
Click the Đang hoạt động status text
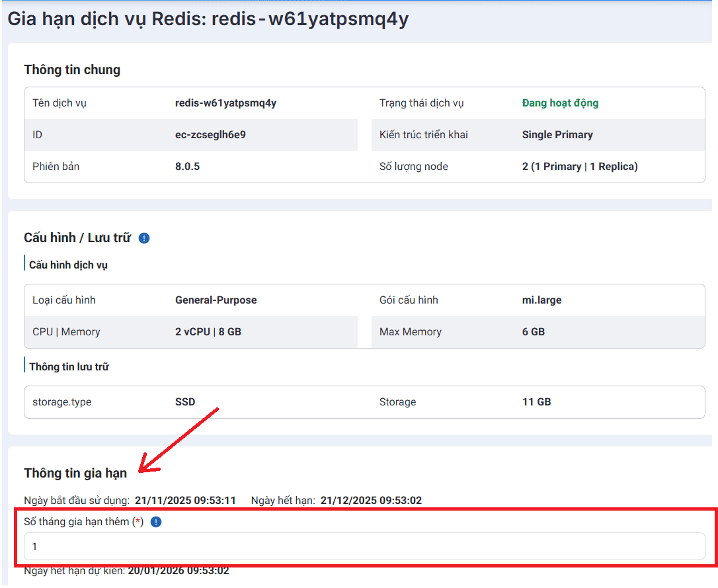click(x=560, y=103)
